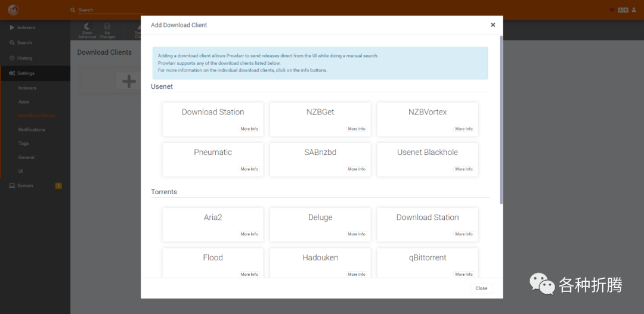Click More Info for Flood
Viewport: 644px width, 314px height.
click(249, 274)
